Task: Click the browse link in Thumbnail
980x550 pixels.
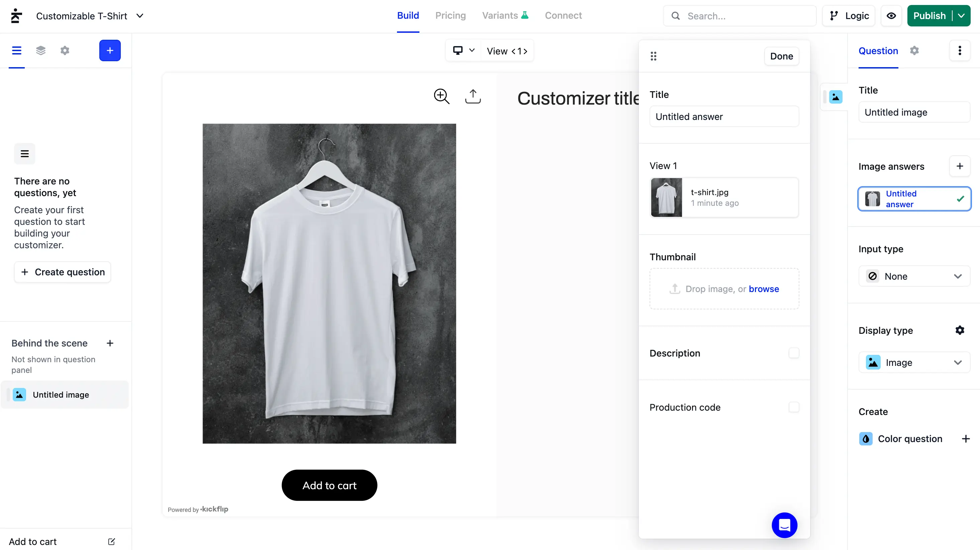Action: [764, 289]
